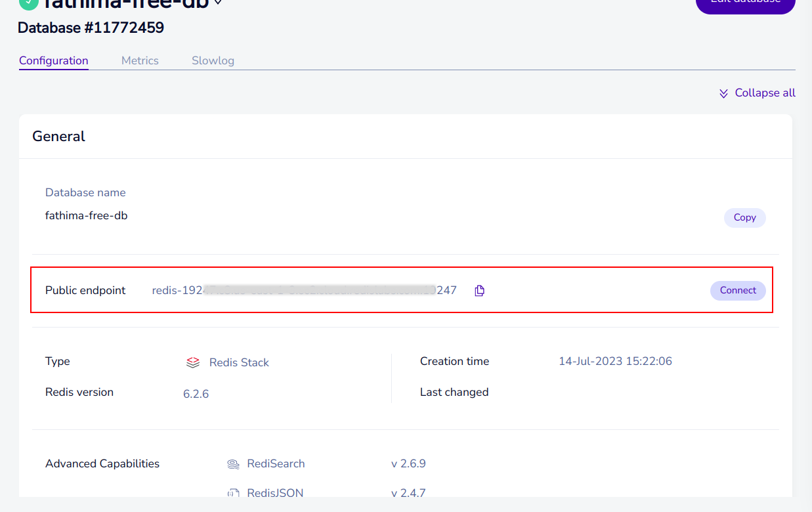The height and width of the screenshot is (512, 812).
Task: Click the Edit database button
Action: (746, 4)
